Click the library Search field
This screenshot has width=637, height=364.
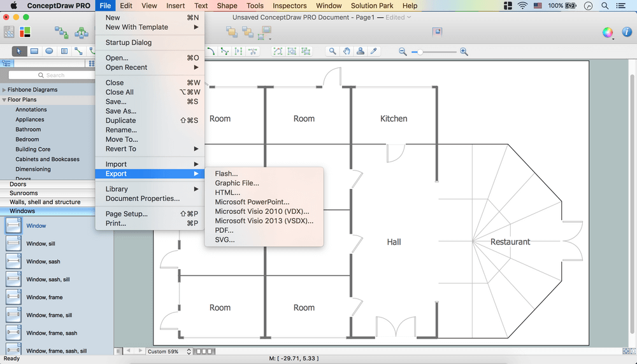click(52, 75)
